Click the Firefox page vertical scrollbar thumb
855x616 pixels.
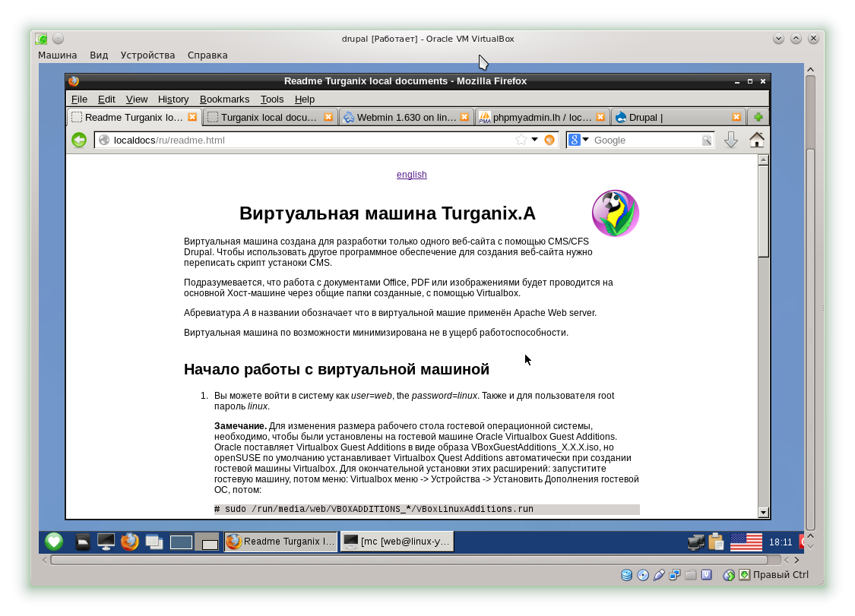[763, 211]
